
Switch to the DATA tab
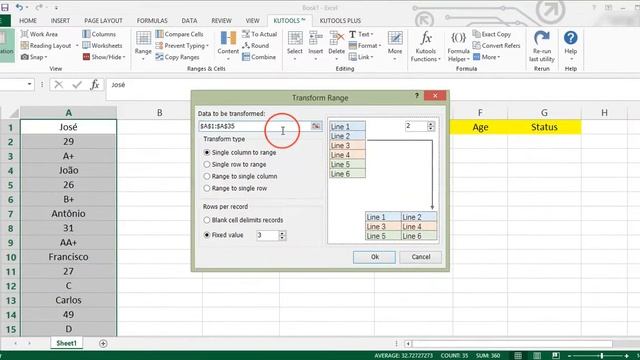[189, 20]
